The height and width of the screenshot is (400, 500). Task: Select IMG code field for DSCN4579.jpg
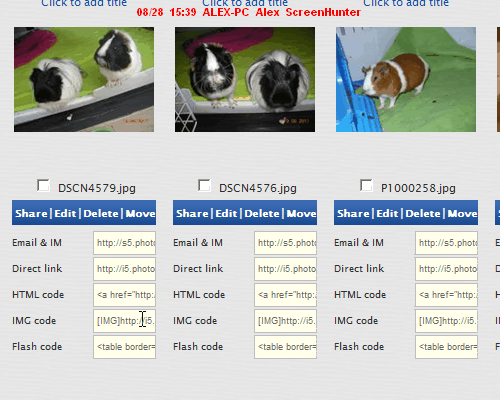coord(125,321)
